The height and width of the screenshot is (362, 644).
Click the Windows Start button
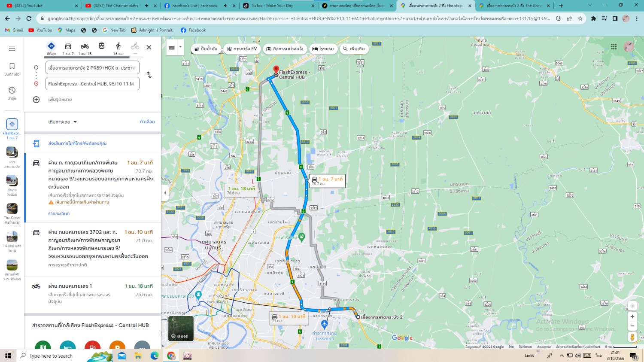coord(8,356)
